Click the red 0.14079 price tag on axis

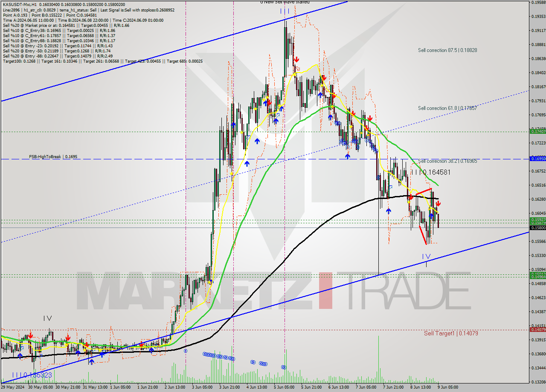(537, 329)
